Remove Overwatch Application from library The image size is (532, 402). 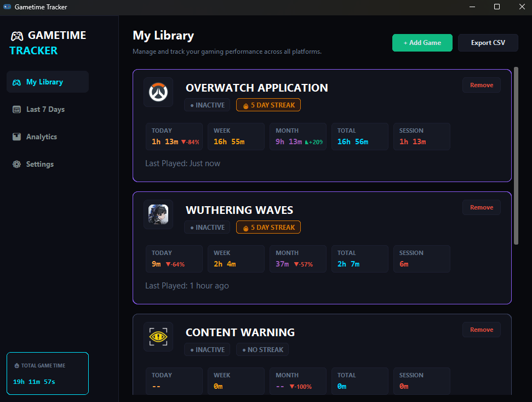point(482,85)
